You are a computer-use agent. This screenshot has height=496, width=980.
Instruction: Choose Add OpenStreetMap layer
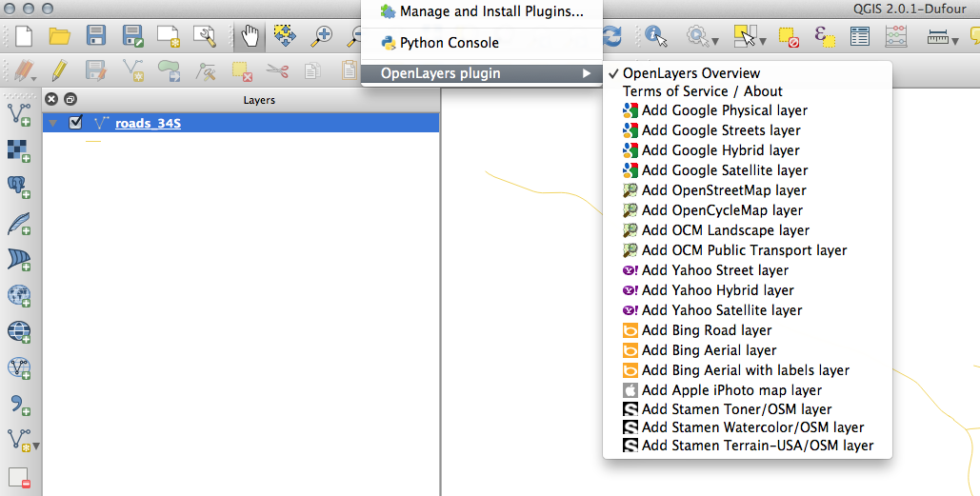tap(723, 190)
